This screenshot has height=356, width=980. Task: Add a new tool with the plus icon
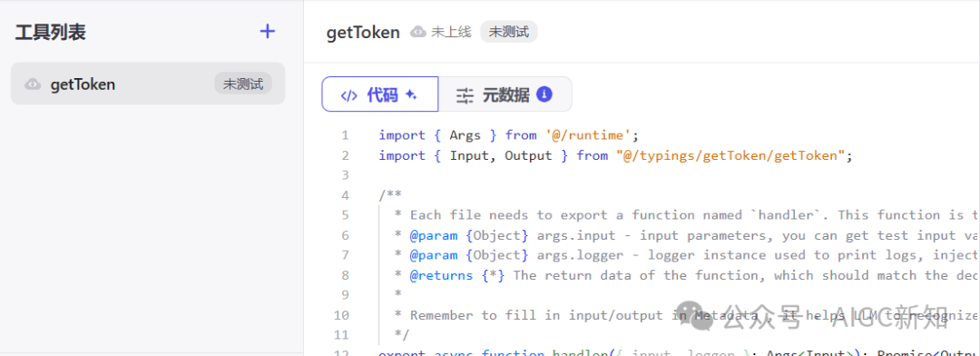[x=268, y=31]
